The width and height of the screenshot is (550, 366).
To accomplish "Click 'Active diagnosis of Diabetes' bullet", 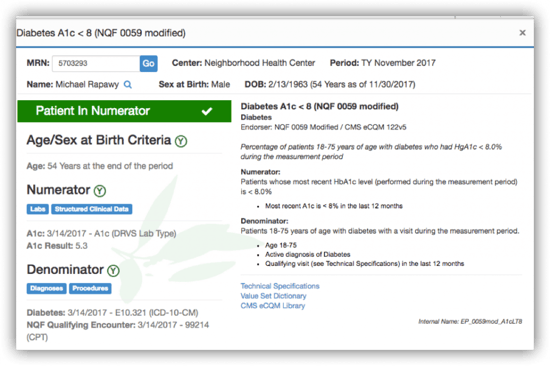I will tap(308, 254).
